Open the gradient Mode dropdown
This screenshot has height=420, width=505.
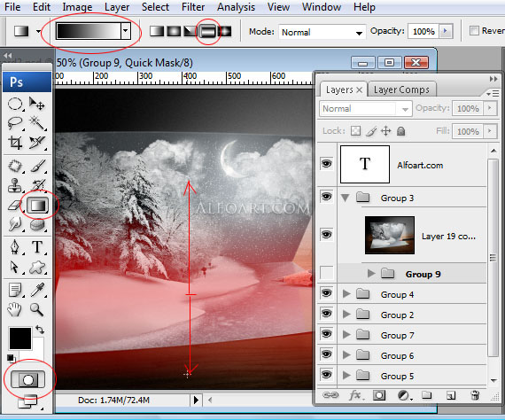point(322,32)
